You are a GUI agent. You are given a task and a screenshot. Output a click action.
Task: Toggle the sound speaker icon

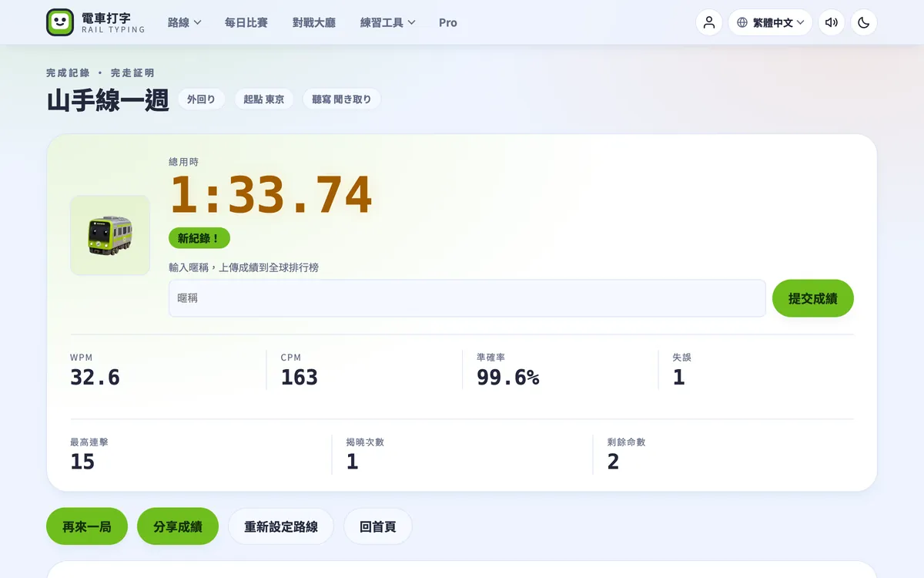point(831,22)
